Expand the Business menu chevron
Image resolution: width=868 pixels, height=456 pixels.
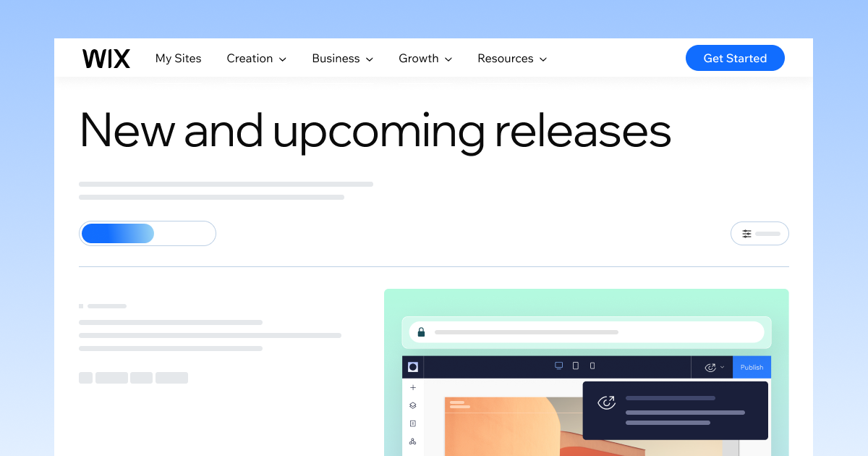pos(370,59)
